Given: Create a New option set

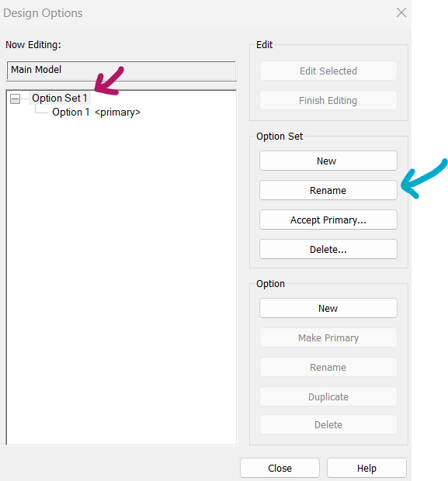Looking at the screenshot, I should pos(328,161).
